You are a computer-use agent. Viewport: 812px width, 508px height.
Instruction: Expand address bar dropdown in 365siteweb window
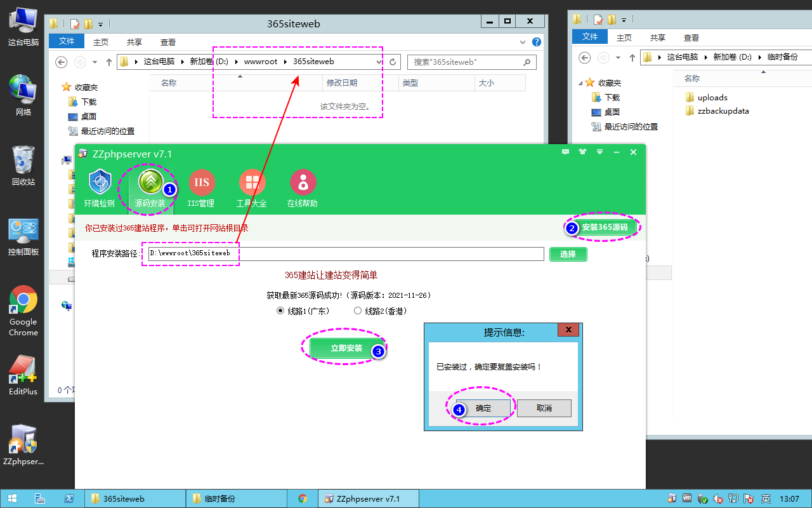379,62
